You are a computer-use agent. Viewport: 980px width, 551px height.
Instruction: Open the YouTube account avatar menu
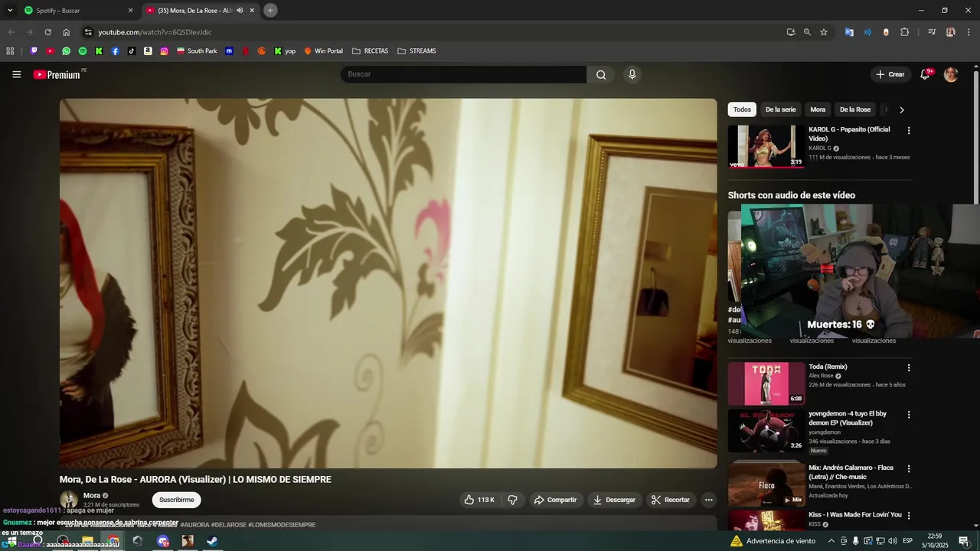tap(951, 74)
